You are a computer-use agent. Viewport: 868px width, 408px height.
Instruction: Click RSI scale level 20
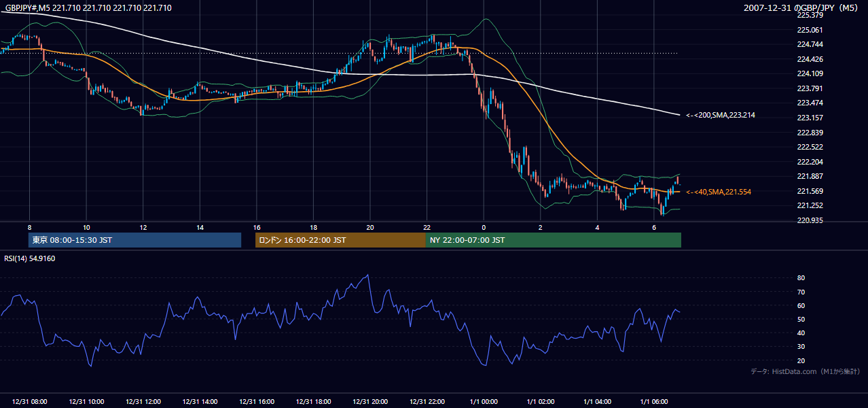click(801, 361)
